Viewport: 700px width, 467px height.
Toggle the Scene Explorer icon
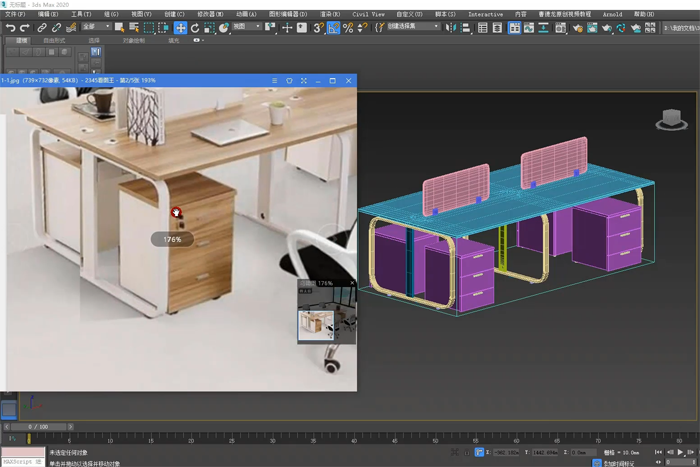tap(483, 28)
